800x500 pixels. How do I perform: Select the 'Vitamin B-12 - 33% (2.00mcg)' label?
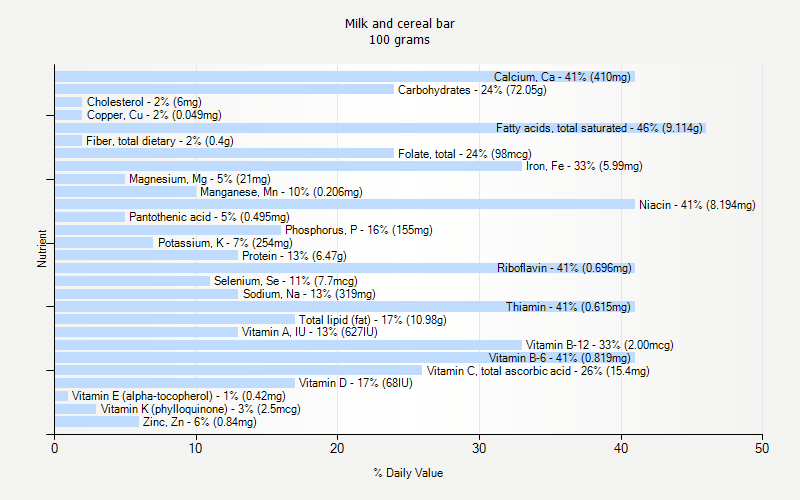tap(599, 345)
